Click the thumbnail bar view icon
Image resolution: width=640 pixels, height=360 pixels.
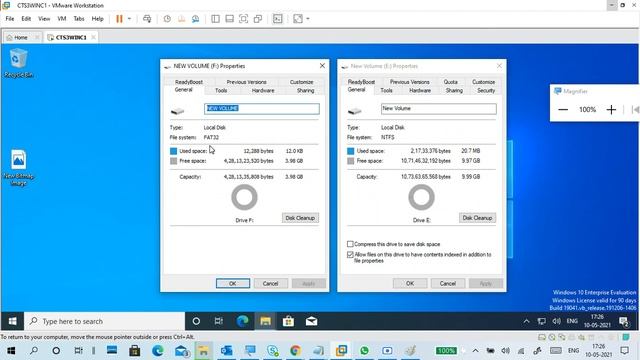tap(229, 19)
